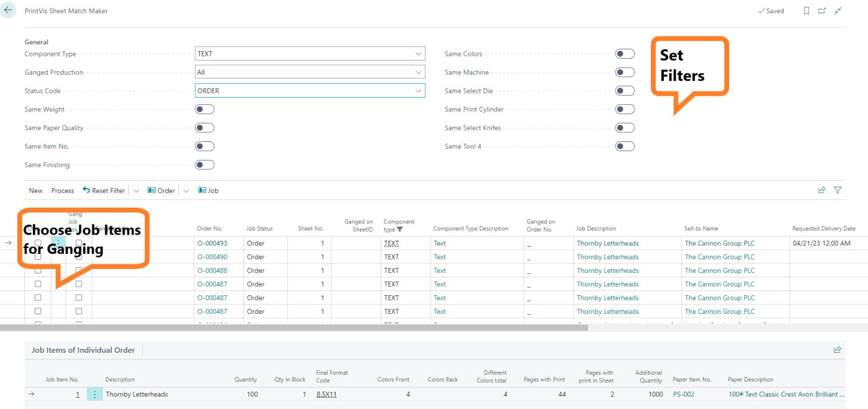Screen dimensions: 868x409
Task: Toggle Same Paper Quality switch
Action: pos(205,128)
